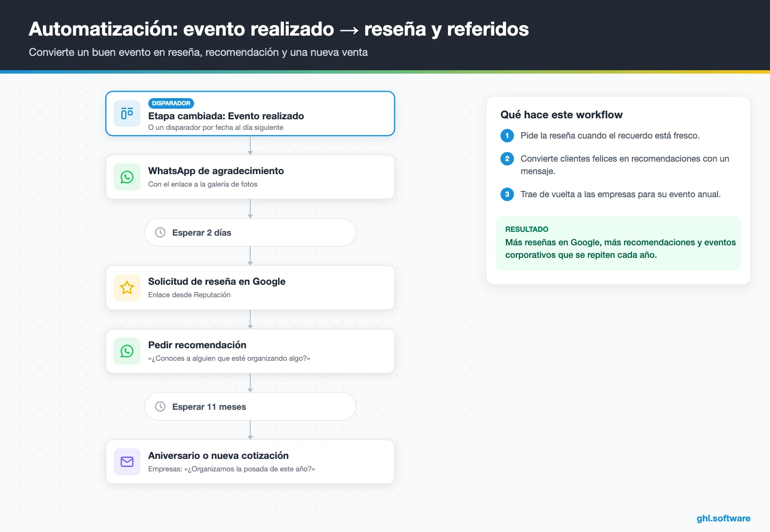Click number 3 badge in workflow list
This screenshot has height=532, width=770.
[507, 194]
